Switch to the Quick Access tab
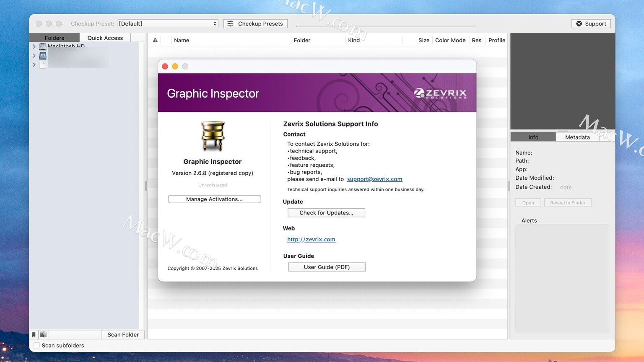 tap(105, 38)
